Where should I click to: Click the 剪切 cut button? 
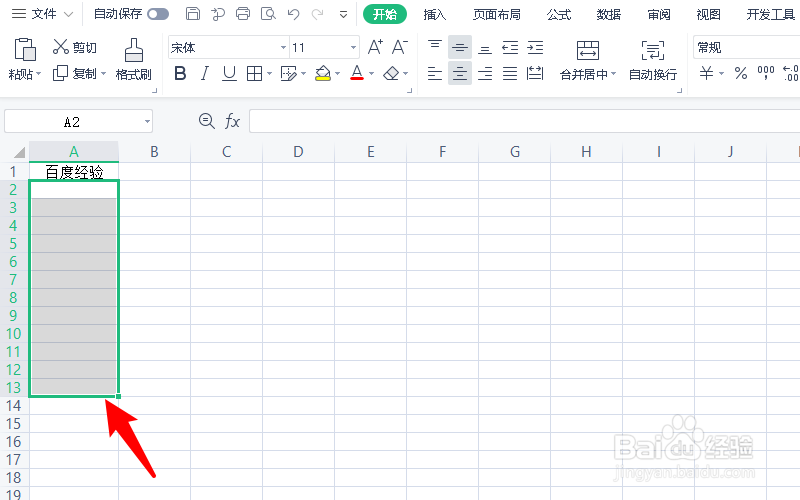click(74, 47)
